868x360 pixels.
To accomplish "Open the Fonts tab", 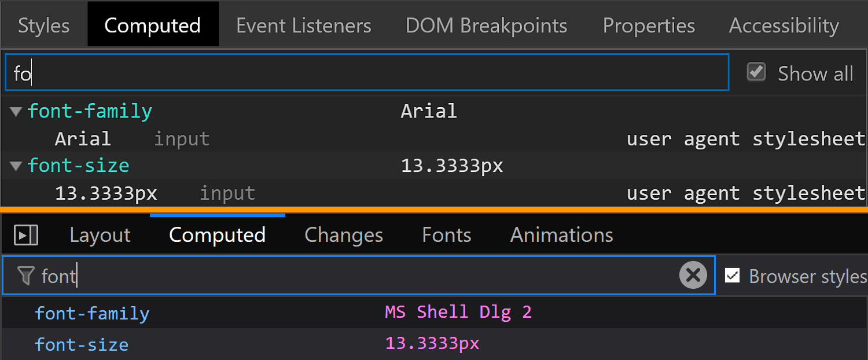I will pos(447,235).
